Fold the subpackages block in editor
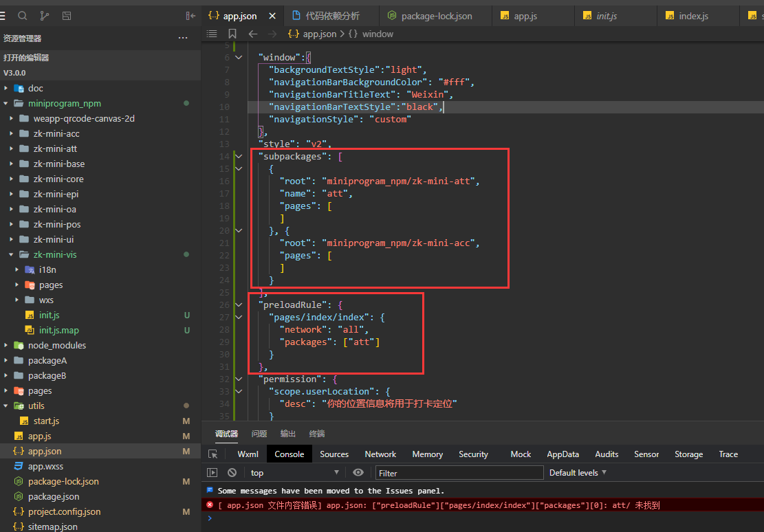The height and width of the screenshot is (532, 764). pyautogui.click(x=239, y=156)
